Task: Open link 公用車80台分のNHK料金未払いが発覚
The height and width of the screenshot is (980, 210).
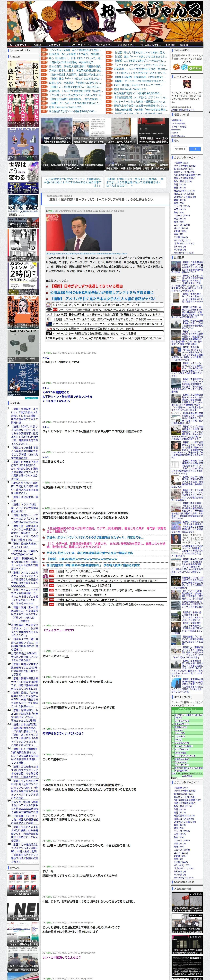Action: 102,293
